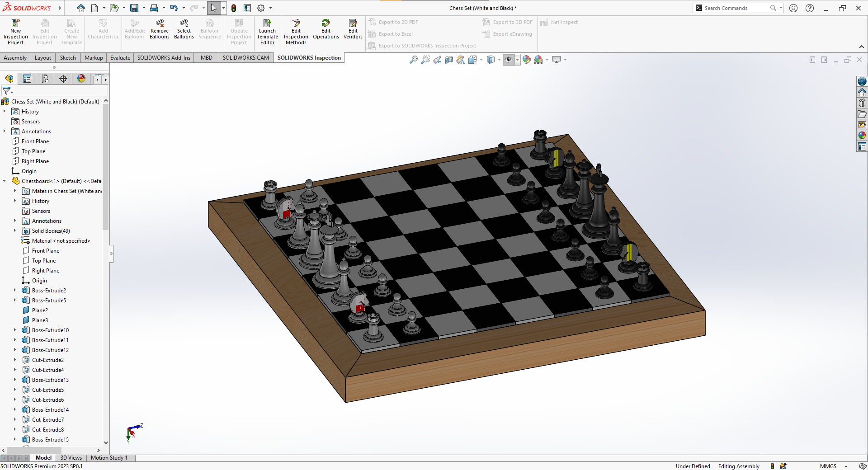Viewport: 868px width, 470px height.
Task: Click the Print icon
Action: click(154, 8)
